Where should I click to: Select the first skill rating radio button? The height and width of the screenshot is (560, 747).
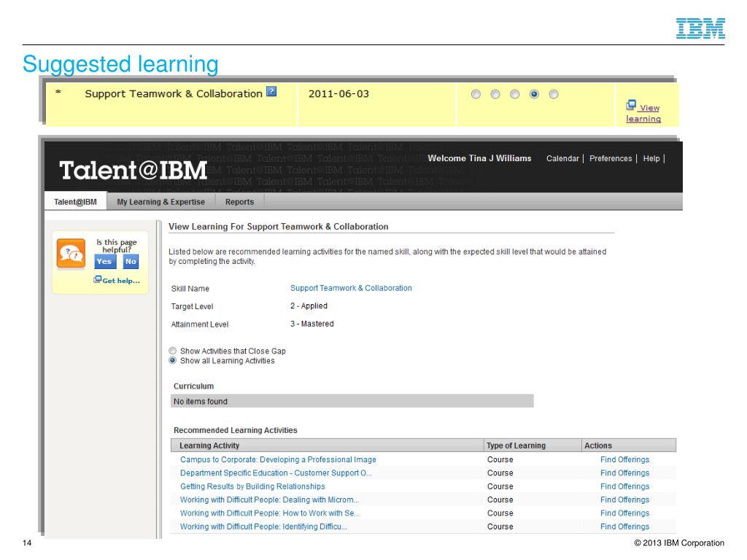[476, 94]
